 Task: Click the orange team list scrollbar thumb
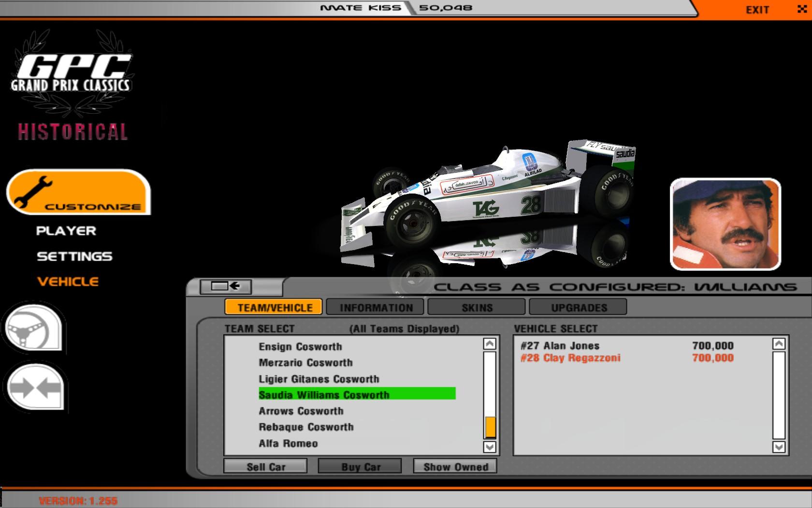point(490,428)
